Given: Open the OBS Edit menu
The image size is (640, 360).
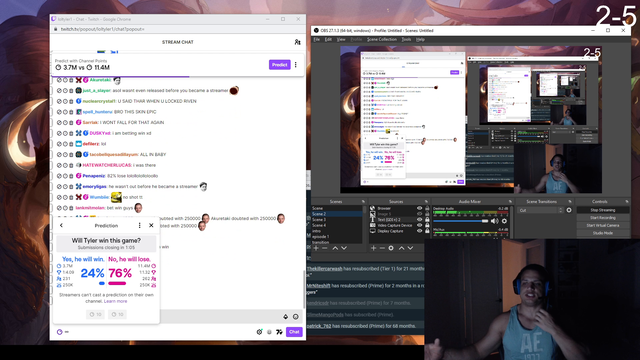Looking at the screenshot, I should coord(328,40).
